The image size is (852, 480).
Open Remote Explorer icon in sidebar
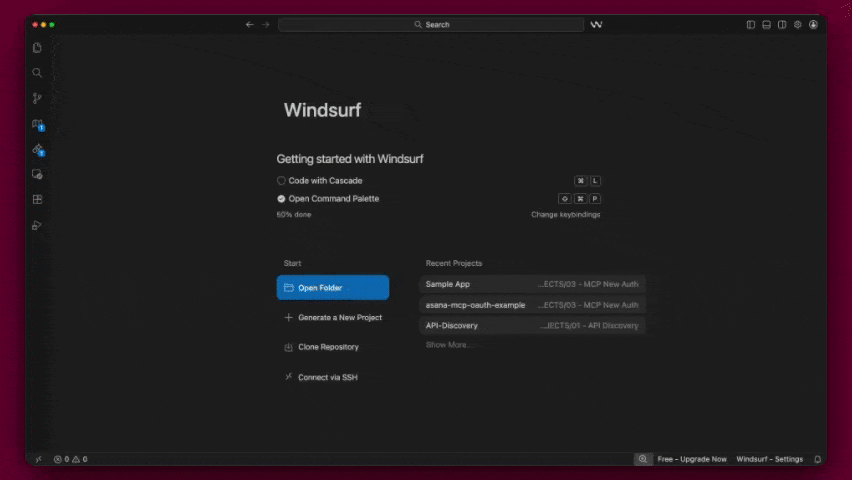(x=37, y=174)
